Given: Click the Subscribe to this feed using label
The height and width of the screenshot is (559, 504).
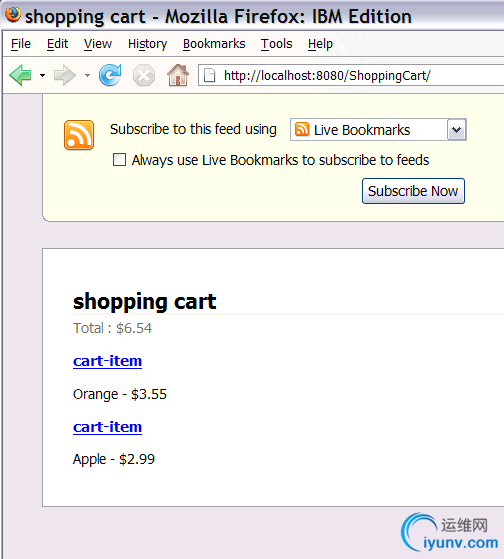Looking at the screenshot, I should [193, 129].
